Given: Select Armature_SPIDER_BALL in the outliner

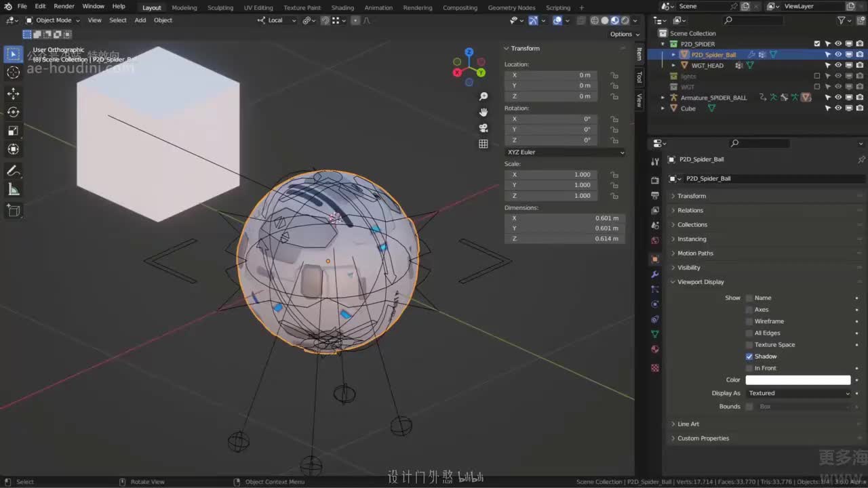Looking at the screenshot, I should [713, 98].
